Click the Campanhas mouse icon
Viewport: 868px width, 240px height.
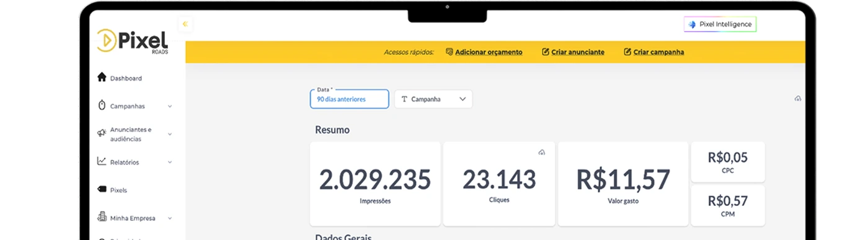coord(102,105)
